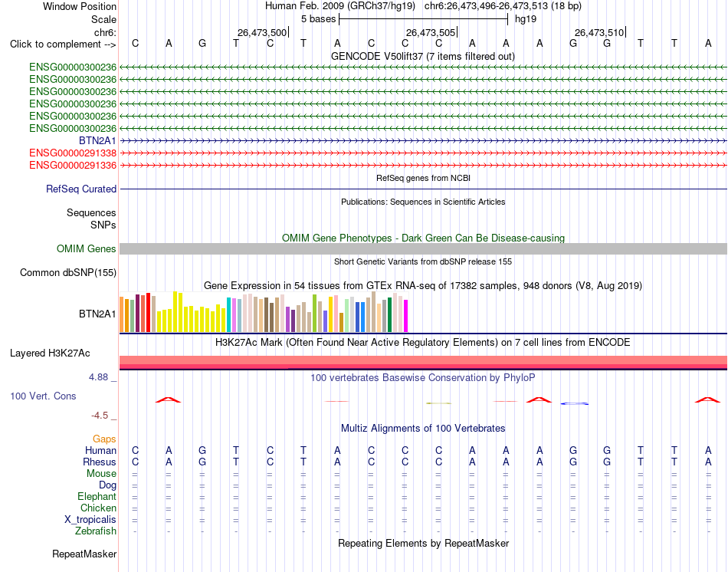Select the 'Chicken' alignment row label
The image size is (728, 572).
point(98,508)
